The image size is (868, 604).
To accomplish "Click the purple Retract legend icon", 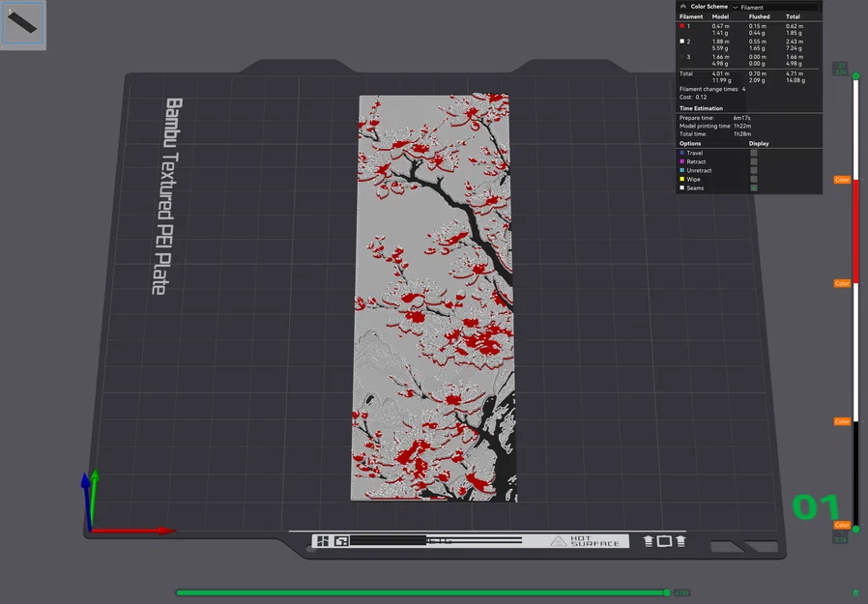I will [681, 161].
